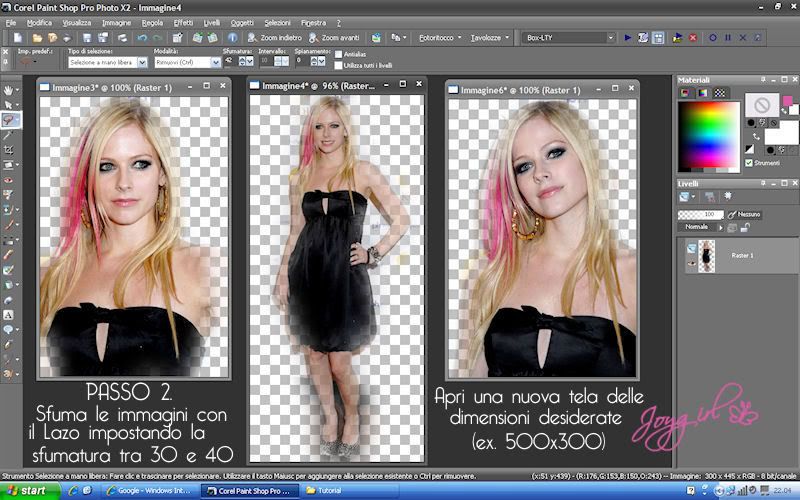The width and height of the screenshot is (800, 500).
Task: Edit the selected script
Action: tap(643, 38)
